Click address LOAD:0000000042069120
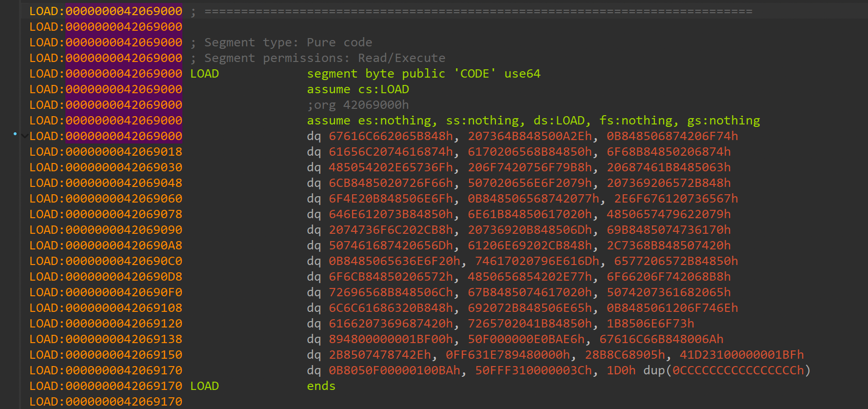The height and width of the screenshot is (409, 868). [106, 324]
